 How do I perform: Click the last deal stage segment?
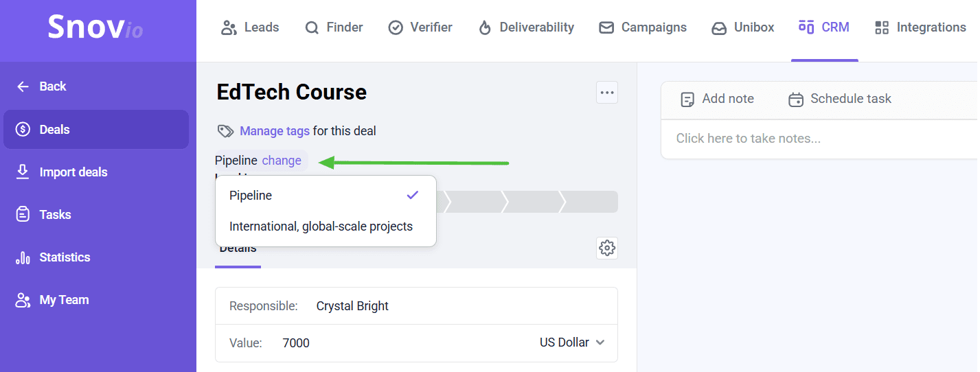click(592, 202)
